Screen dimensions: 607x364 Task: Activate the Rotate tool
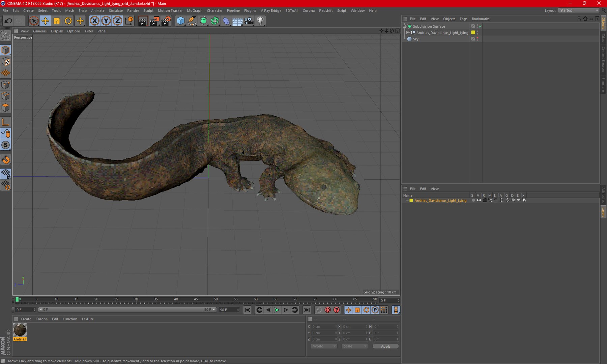tap(68, 21)
